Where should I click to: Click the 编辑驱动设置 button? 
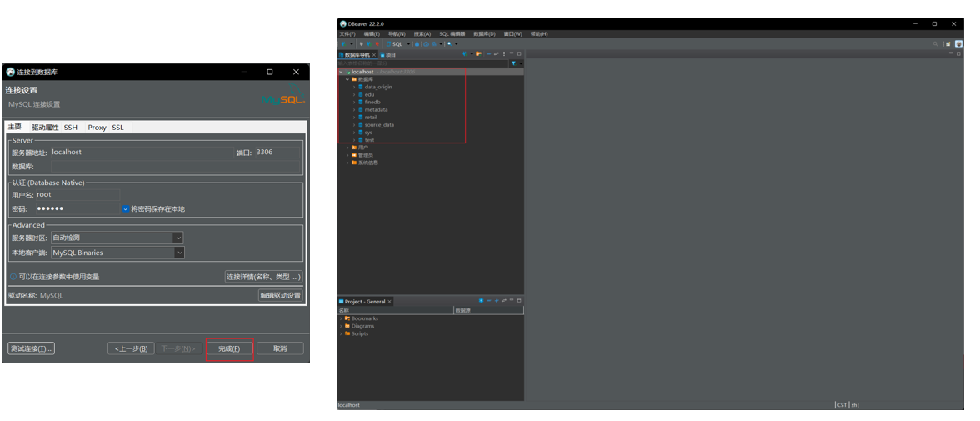pos(281,295)
